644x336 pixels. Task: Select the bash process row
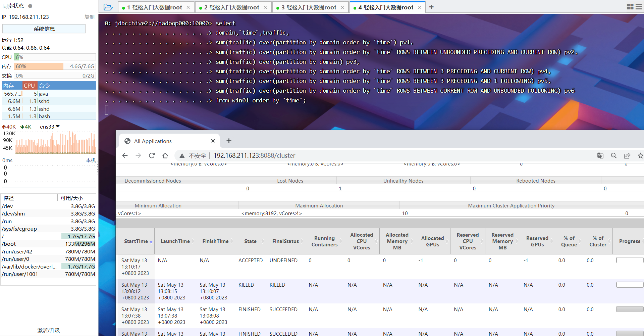(x=49, y=116)
